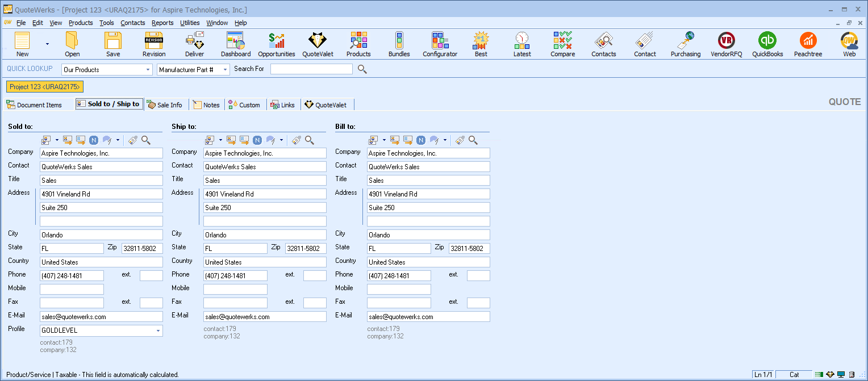Click the Cat indicator in status bar
This screenshot has width=868, height=381.
pyautogui.click(x=794, y=374)
